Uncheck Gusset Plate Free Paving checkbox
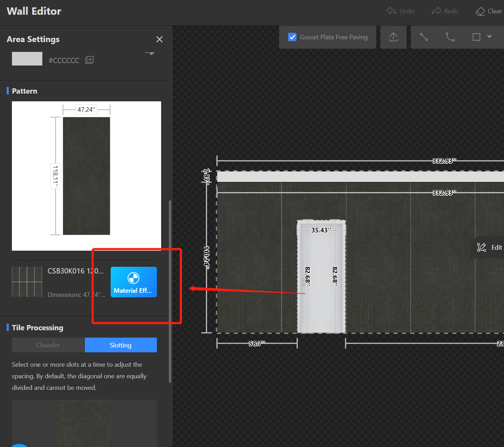 tap(292, 37)
